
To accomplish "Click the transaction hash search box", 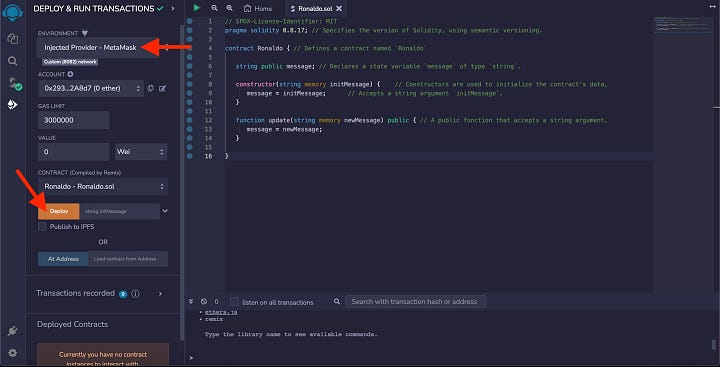I will point(415,302).
